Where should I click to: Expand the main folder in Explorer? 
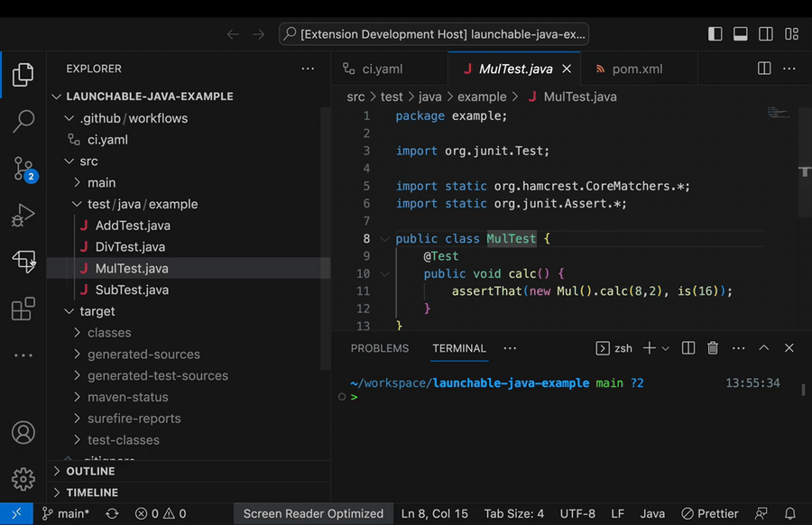(101, 183)
